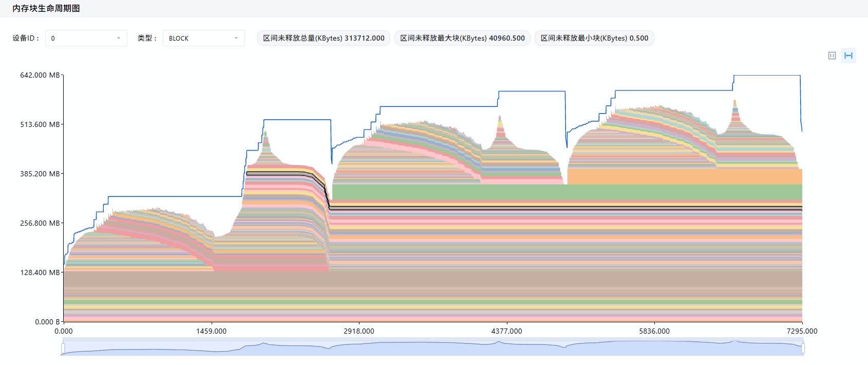Toggle the horizontal range selection icon

coord(848,56)
